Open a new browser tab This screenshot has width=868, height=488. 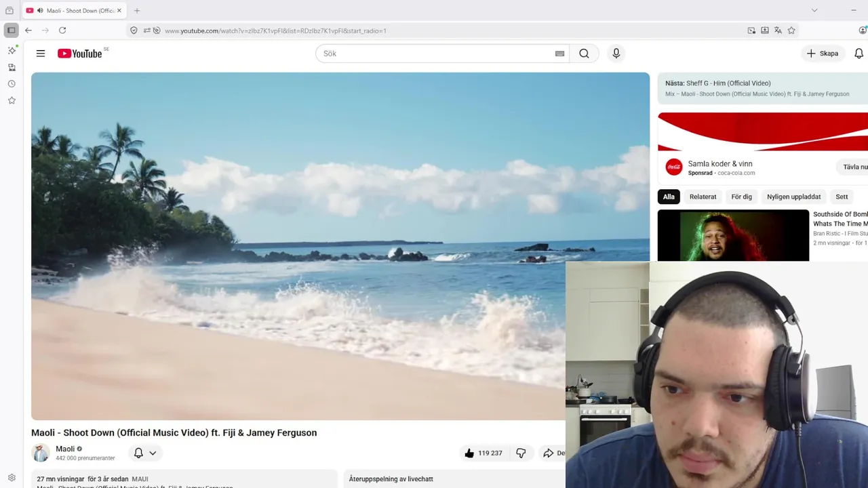click(x=137, y=10)
